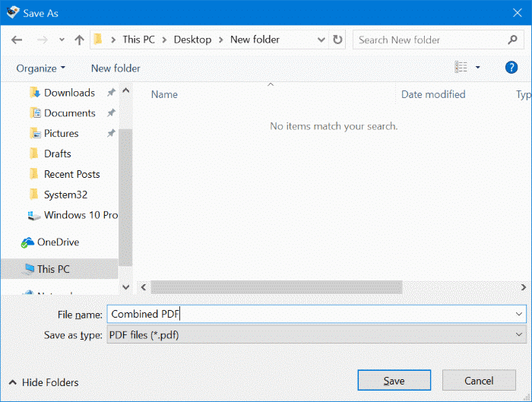Go back with the left arrow button
This screenshot has width=532, height=402.
click(x=17, y=40)
